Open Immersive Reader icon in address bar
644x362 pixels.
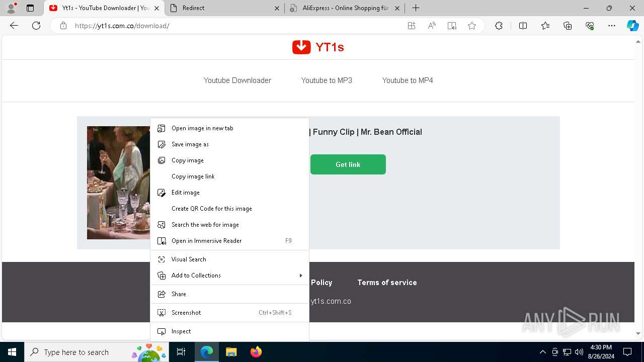coord(452,26)
